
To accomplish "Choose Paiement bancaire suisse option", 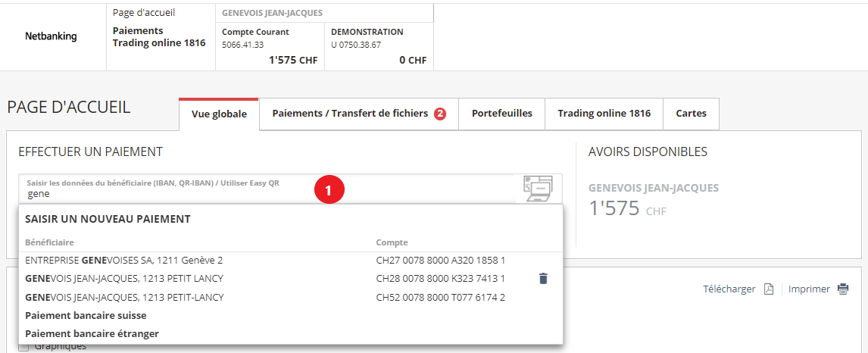I will click(x=86, y=315).
